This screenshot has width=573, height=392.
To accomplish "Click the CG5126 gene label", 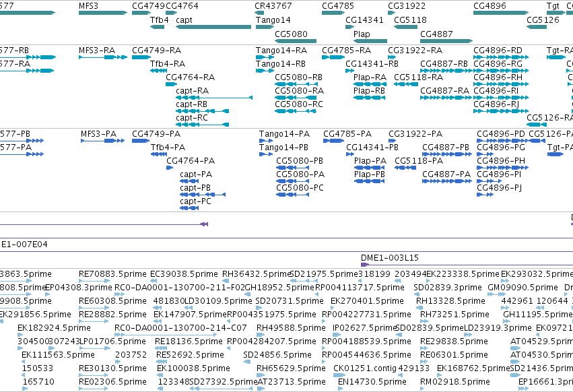I will click(x=543, y=20).
